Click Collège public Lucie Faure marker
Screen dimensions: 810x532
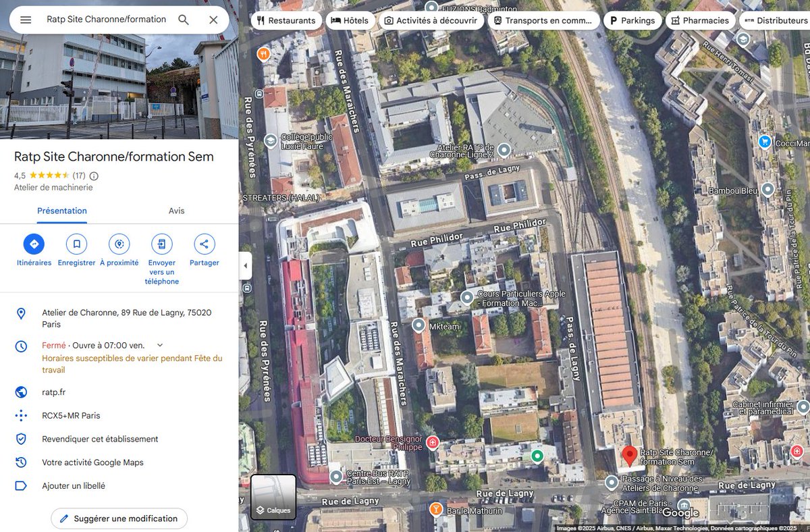pos(271,140)
